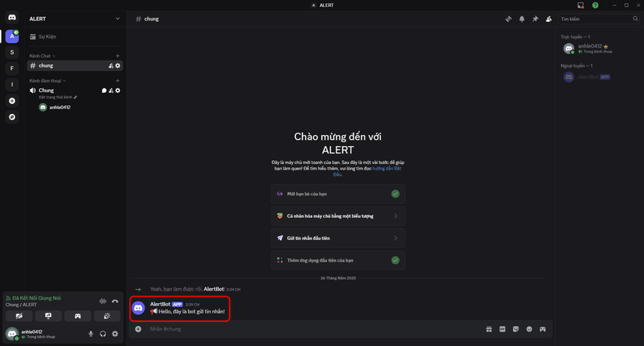644x346 pixels.
Task: Open the ALERT server dropdown menu
Action: coord(117,19)
